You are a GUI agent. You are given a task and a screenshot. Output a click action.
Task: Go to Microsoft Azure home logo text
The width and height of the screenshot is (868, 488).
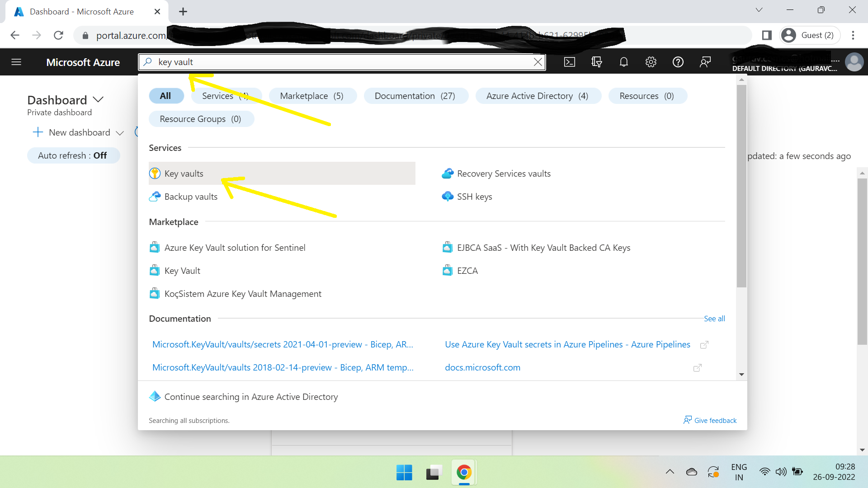83,62
